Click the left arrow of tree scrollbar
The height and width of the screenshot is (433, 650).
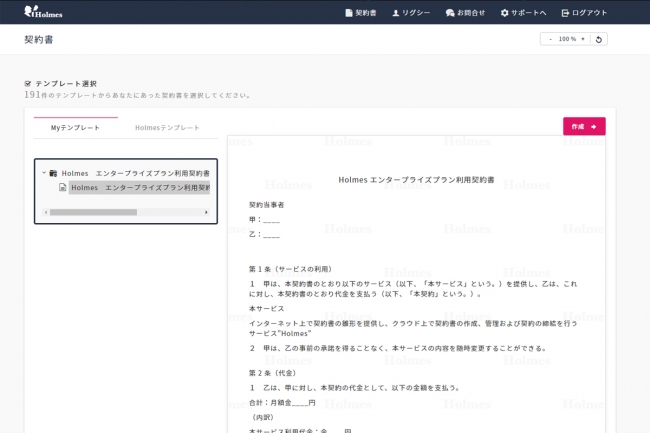point(46,212)
